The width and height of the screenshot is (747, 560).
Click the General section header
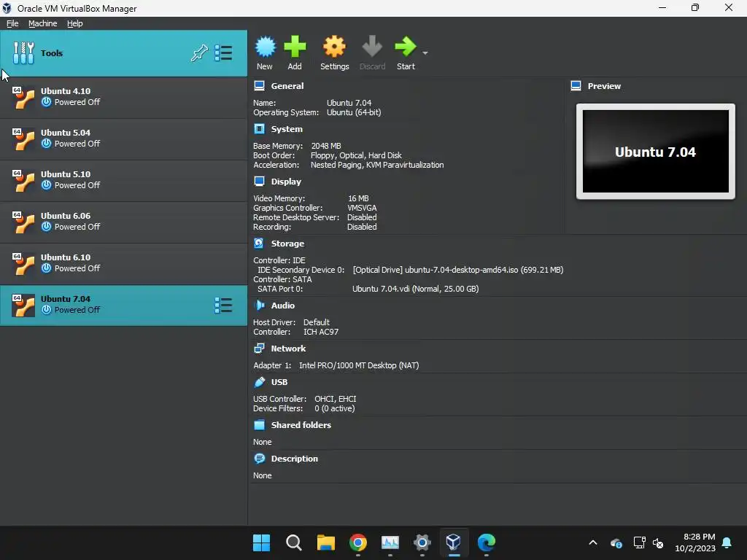click(x=287, y=86)
